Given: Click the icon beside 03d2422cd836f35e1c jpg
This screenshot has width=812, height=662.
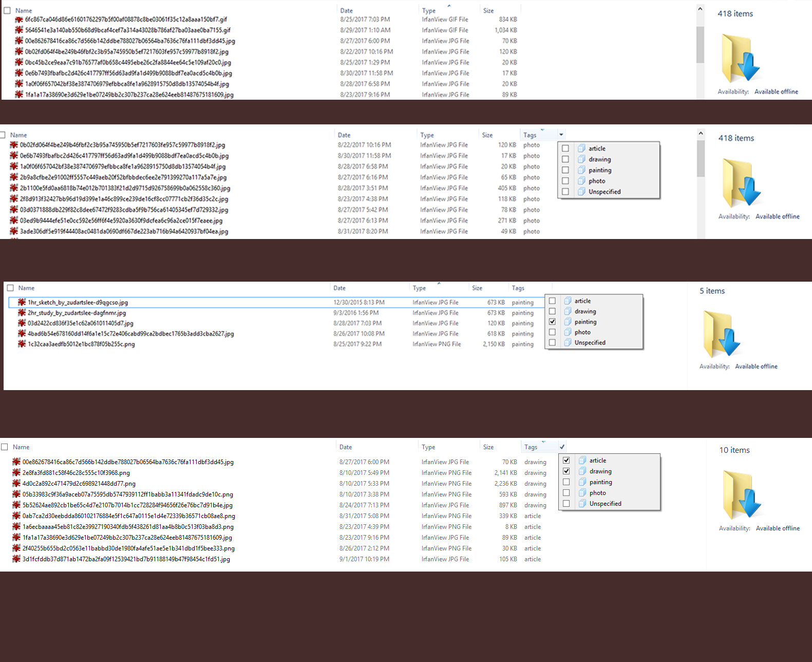Looking at the screenshot, I should pos(22,323).
